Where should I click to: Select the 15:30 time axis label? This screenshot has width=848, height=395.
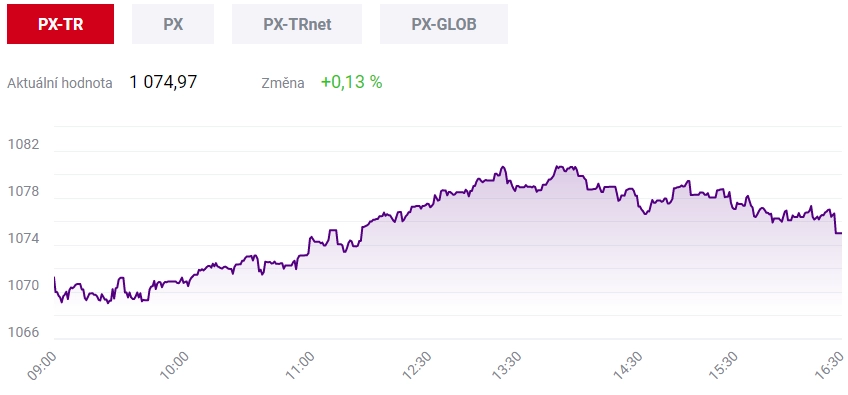pos(723,366)
